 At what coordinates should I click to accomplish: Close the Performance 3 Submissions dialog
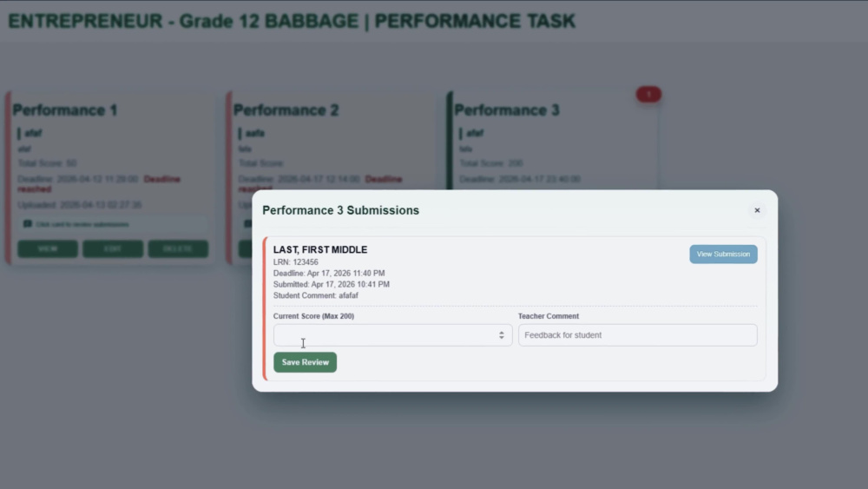pos(757,210)
